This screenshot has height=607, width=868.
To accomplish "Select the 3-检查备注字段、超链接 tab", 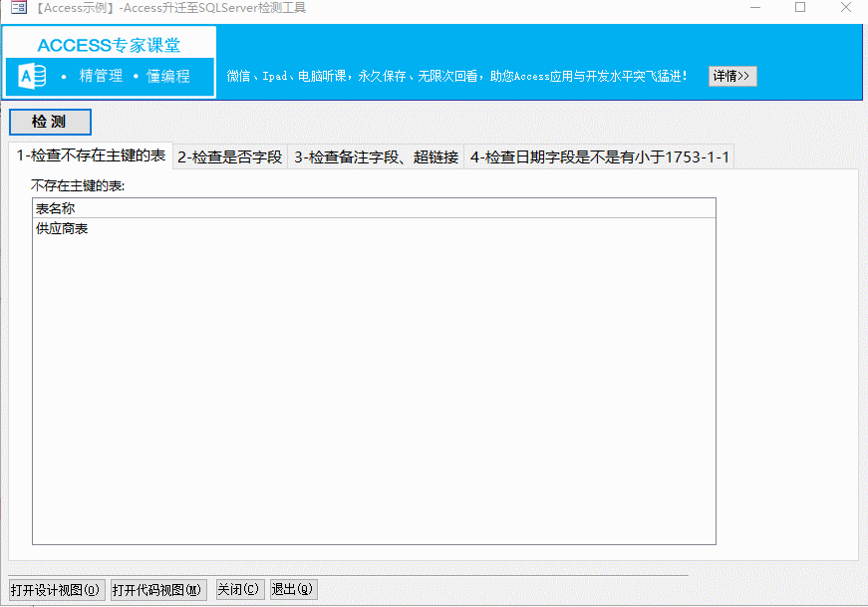I will click(x=376, y=157).
